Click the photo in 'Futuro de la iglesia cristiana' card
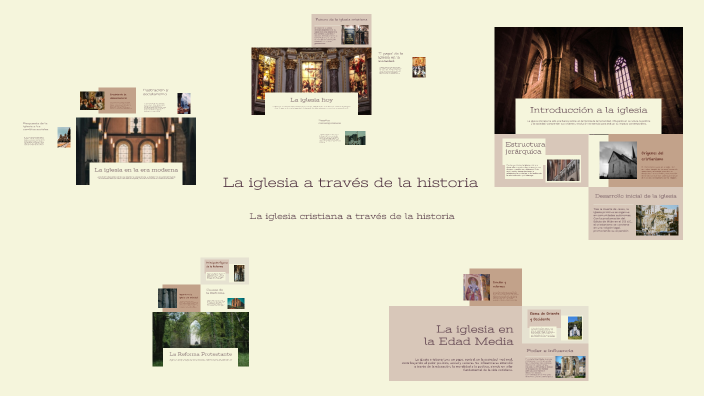Screen dimensions: 704x396 (355, 35)
